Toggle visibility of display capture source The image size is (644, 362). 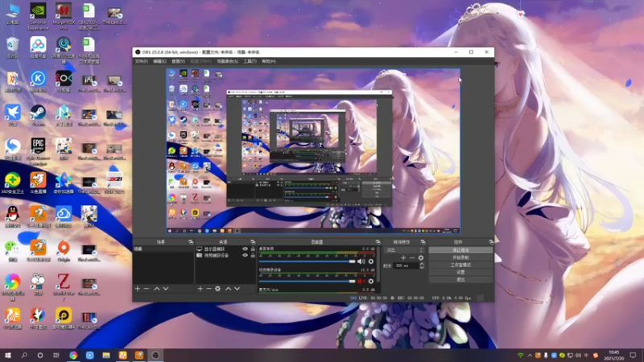click(x=246, y=249)
